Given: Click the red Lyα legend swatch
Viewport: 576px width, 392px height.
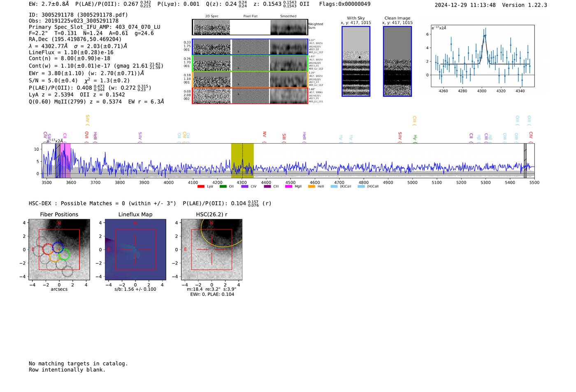Looking at the screenshot, I should [x=201, y=186].
